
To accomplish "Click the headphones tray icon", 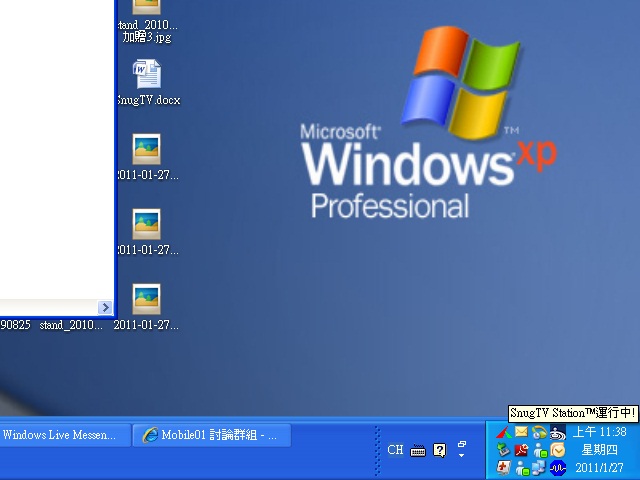I will (x=539, y=432).
